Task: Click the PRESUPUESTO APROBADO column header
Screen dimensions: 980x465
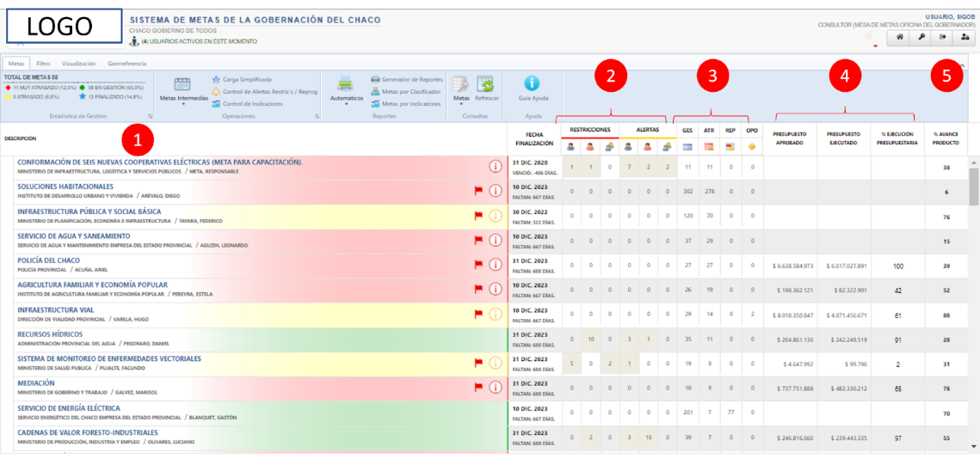Action: (790, 138)
